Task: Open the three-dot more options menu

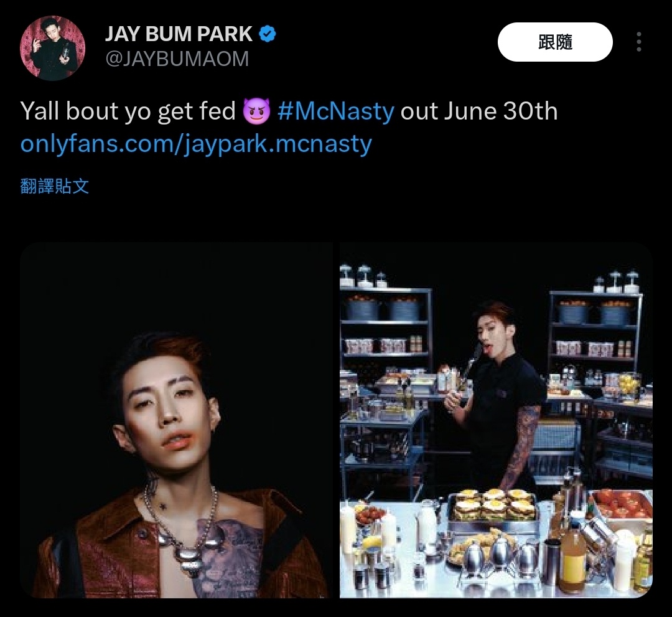Action: point(638,42)
